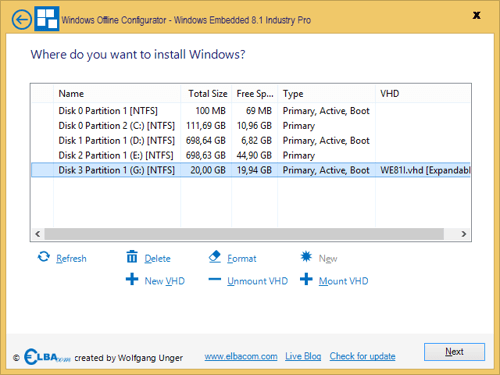
Task: Click the Delete trash can icon
Action: coord(132,257)
